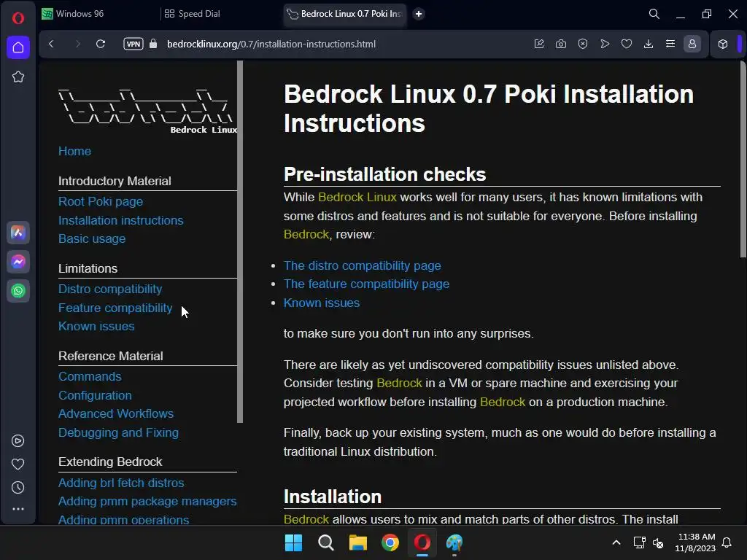The image size is (747, 560).
Task: Open Known issues in the sidebar
Action: (96, 326)
